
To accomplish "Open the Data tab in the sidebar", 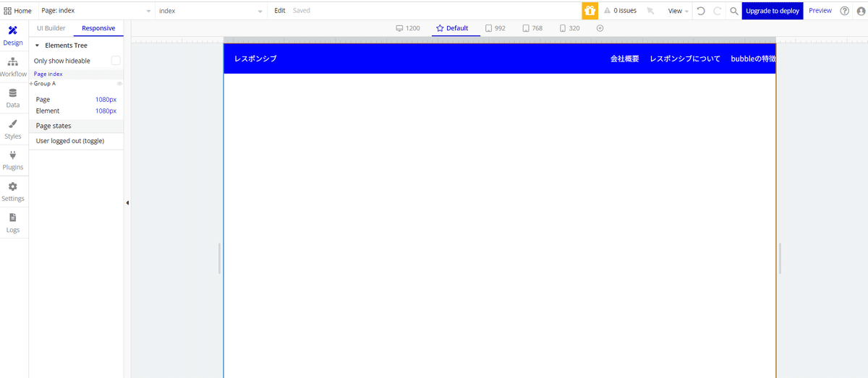I will pyautogui.click(x=13, y=98).
